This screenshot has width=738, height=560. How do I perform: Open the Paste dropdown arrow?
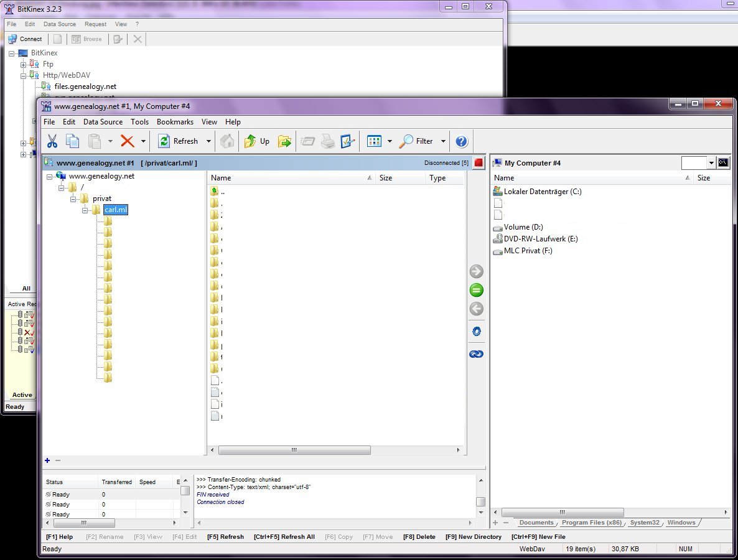pyautogui.click(x=110, y=141)
